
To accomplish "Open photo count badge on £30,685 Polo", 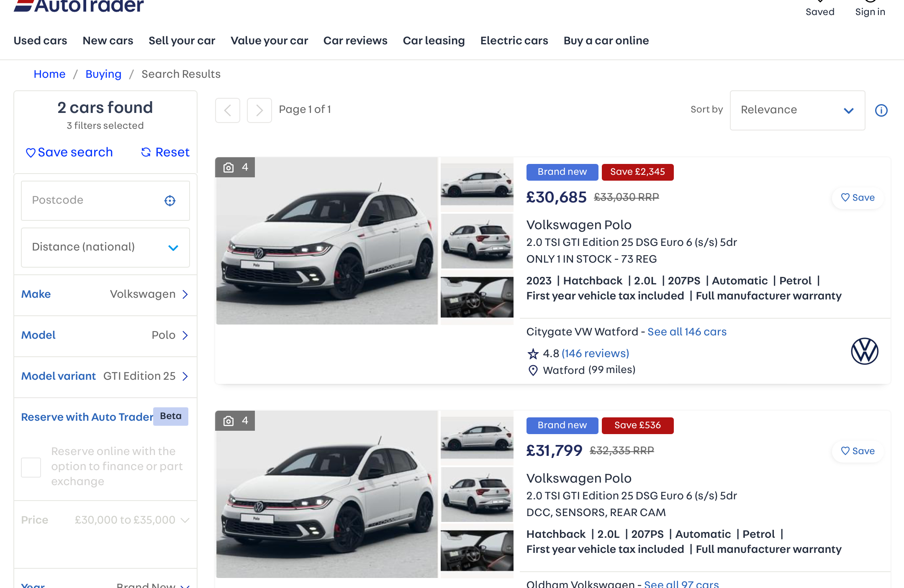I will (235, 167).
